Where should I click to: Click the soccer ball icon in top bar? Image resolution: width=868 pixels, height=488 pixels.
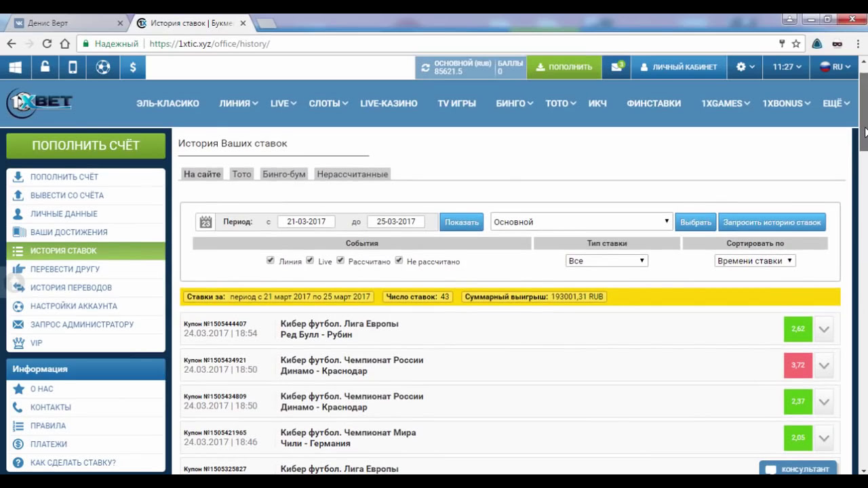tap(102, 67)
